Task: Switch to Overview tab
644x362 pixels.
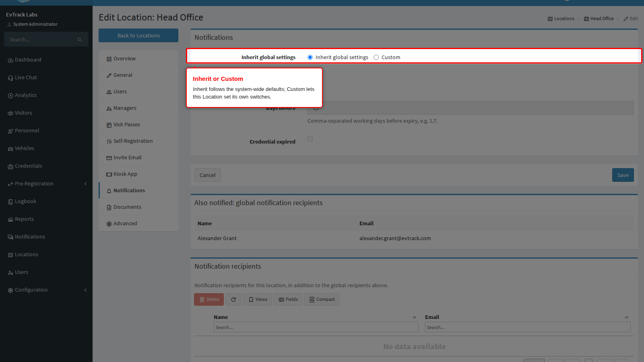Action: [x=138, y=59]
